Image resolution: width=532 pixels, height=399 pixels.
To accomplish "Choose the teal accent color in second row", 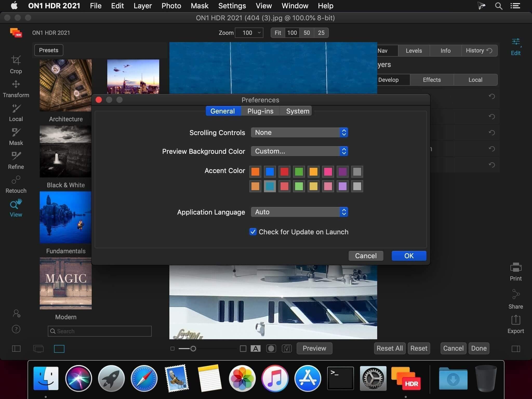I will point(270,186).
